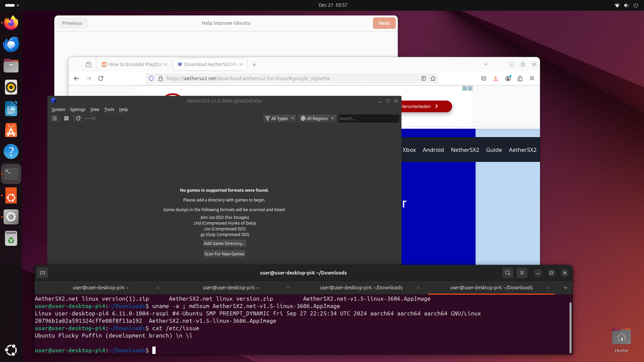
Task: Open the Tools menu in AetherSX2
Action: [x=109, y=110]
